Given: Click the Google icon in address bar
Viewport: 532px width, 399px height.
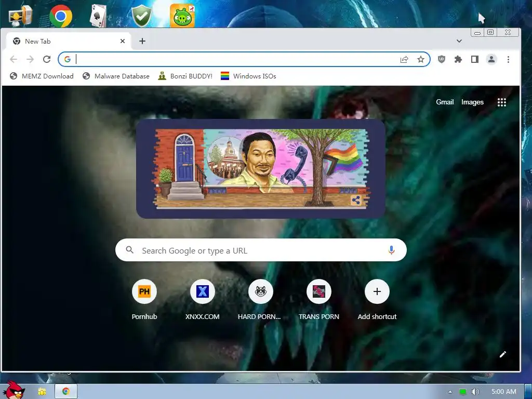Looking at the screenshot, I should (x=68, y=59).
